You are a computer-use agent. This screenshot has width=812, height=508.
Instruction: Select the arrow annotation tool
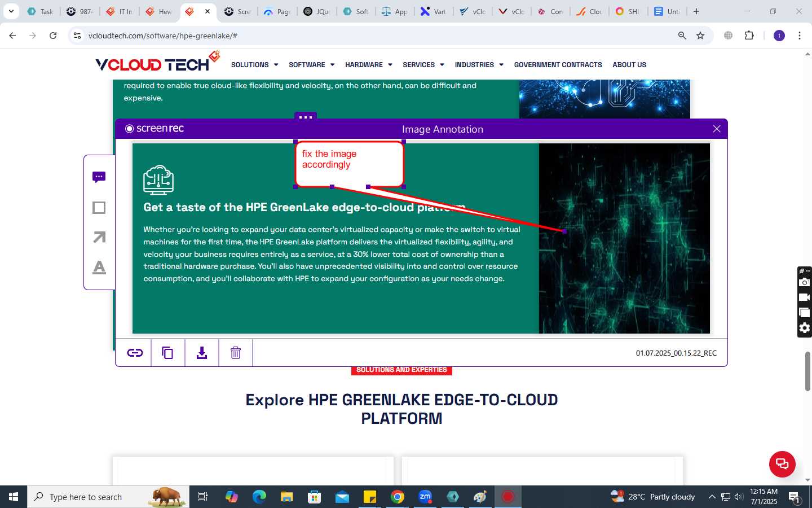(99, 238)
